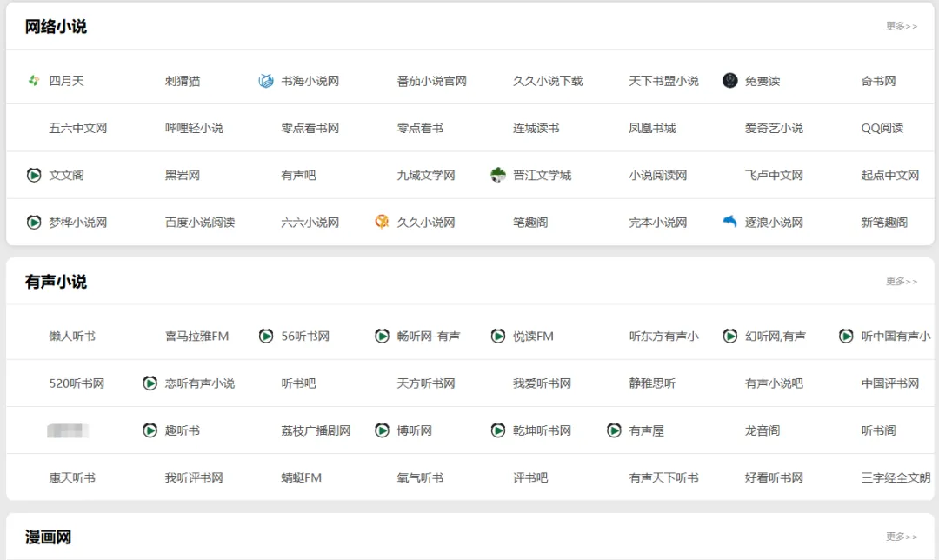Open the 听书吧 link
939x560 pixels.
[x=299, y=383]
